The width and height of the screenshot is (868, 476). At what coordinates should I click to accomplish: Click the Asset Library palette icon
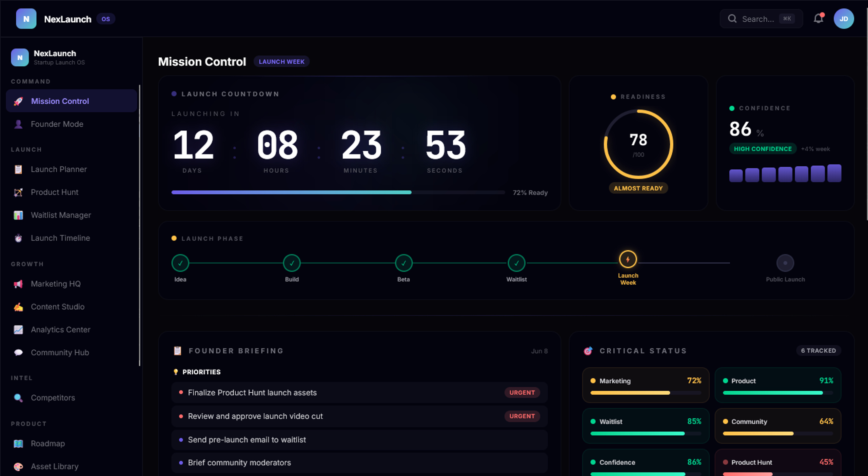pos(18,467)
